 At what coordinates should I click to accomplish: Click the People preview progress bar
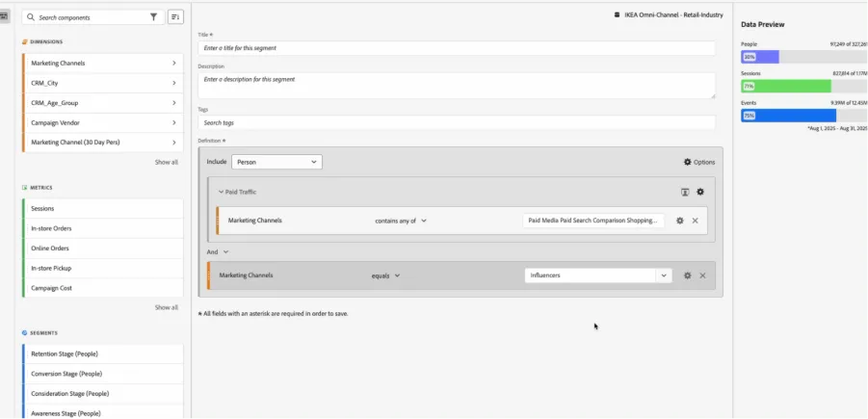click(803, 57)
